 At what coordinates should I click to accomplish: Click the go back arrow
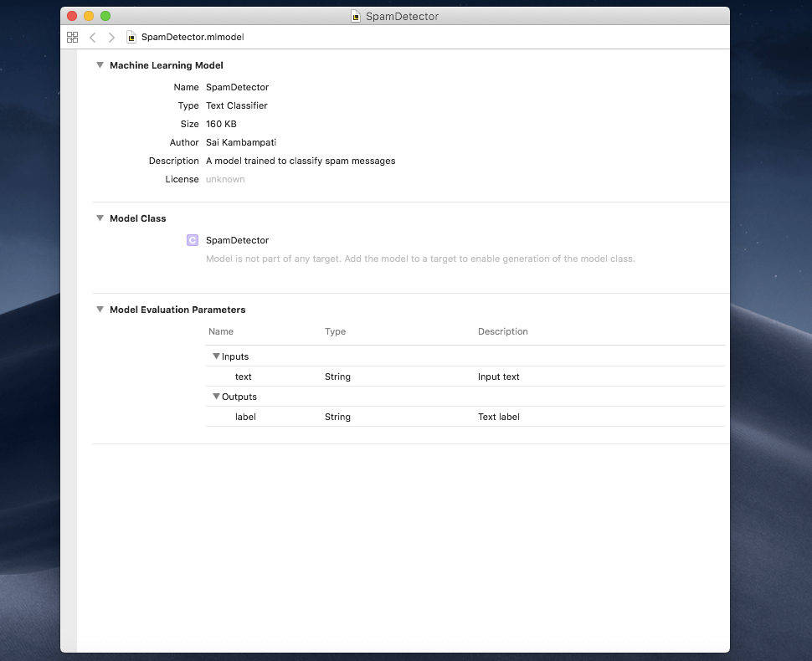tap(92, 38)
